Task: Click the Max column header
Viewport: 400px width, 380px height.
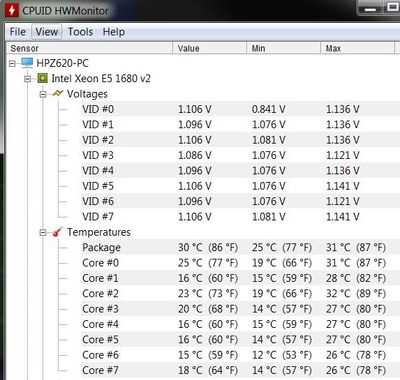Action: click(357, 48)
